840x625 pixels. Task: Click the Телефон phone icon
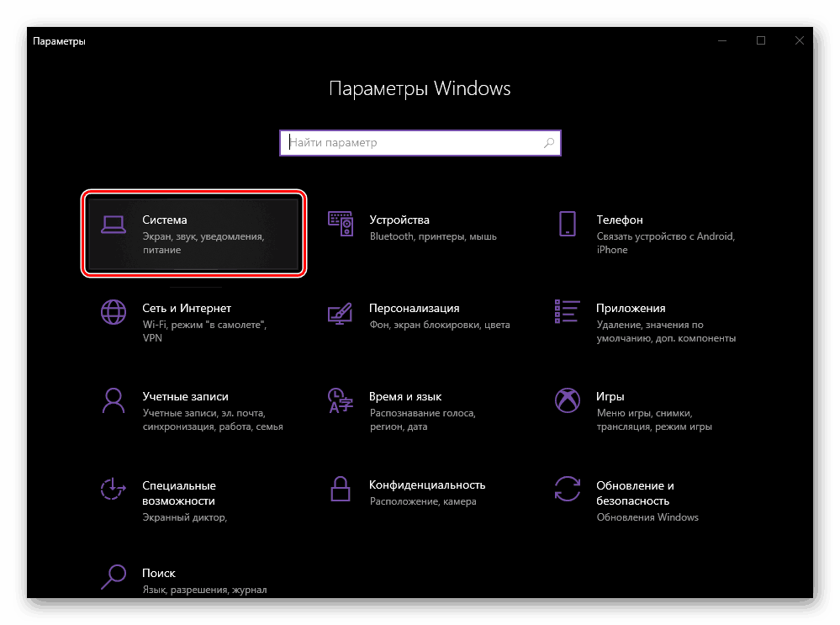[568, 224]
